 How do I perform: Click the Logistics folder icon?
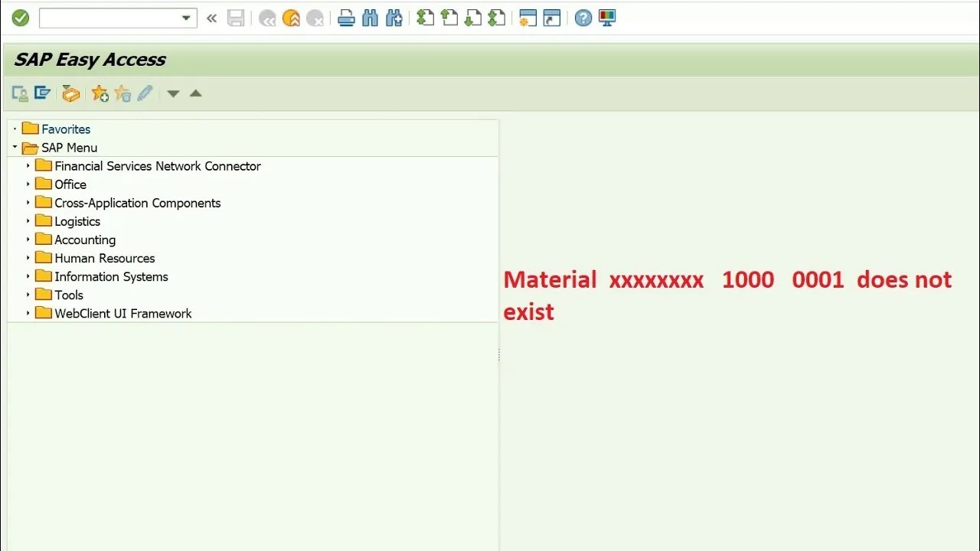(43, 220)
